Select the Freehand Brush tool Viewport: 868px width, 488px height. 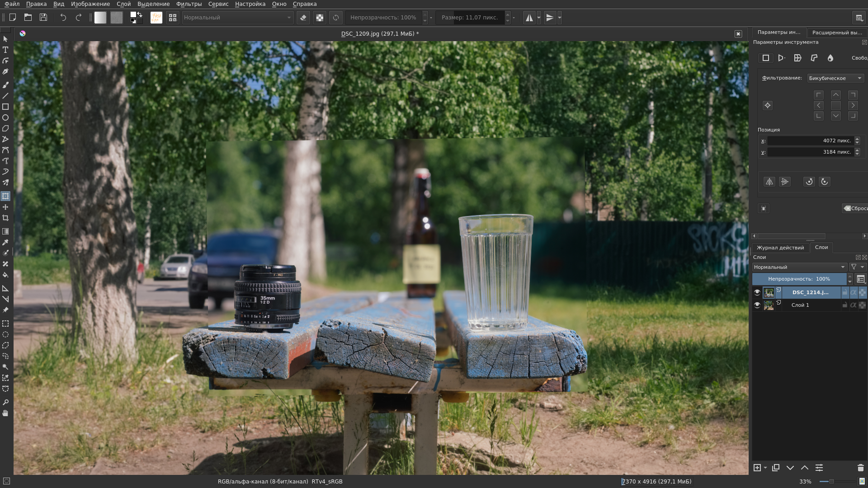pos(5,85)
